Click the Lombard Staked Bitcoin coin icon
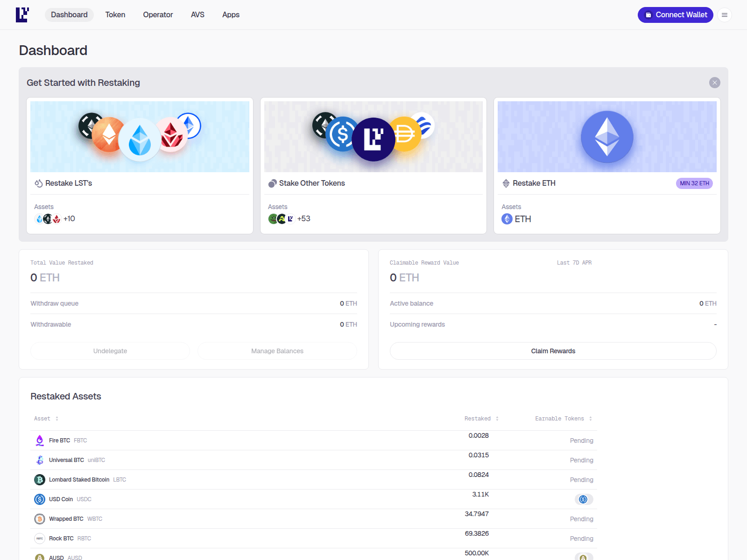747x560 pixels. pos(40,479)
